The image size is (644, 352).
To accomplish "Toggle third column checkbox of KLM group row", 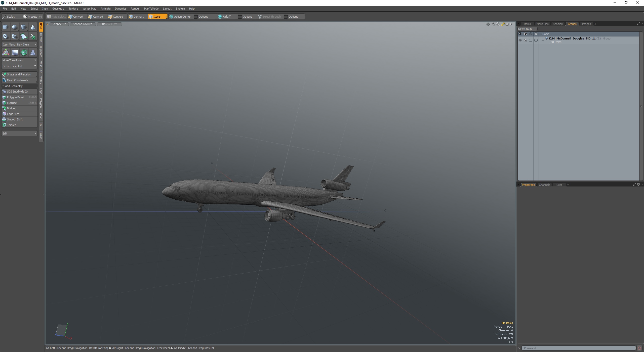I will [531, 40].
